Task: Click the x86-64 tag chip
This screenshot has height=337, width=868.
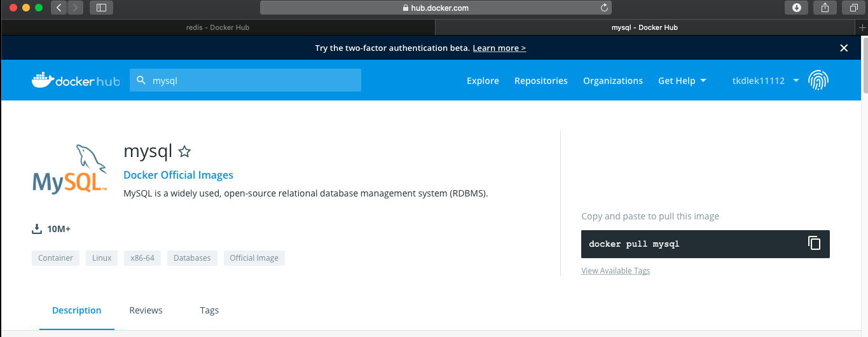Action: pyautogui.click(x=142, y=258)
